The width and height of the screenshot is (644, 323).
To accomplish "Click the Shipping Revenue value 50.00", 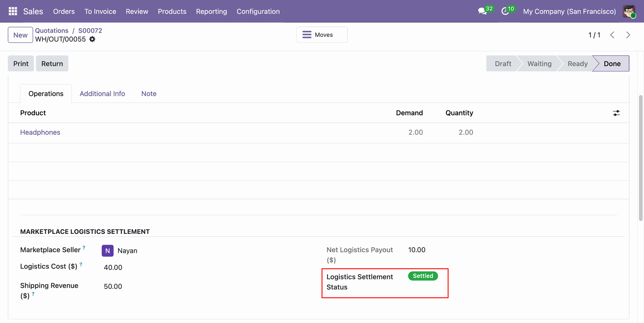I will tap(113, 286).
